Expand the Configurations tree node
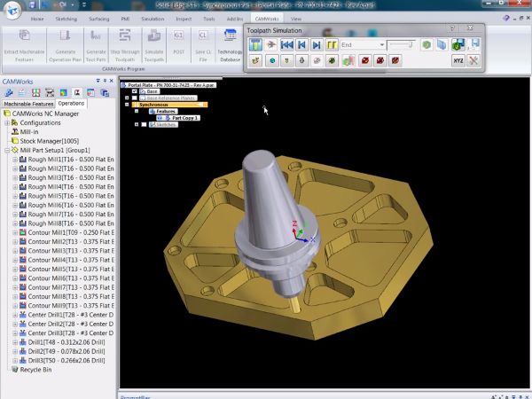This screenshot has height=399, width=532. coord(7,123)
